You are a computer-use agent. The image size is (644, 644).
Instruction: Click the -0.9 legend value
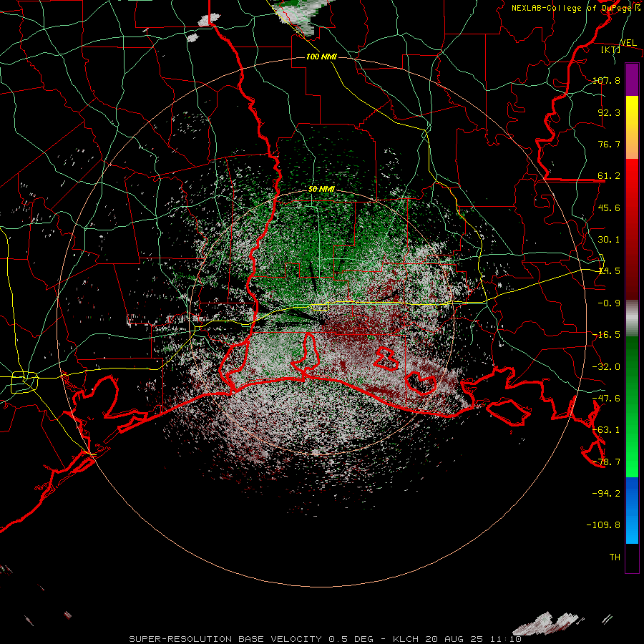tap(609, 303)
